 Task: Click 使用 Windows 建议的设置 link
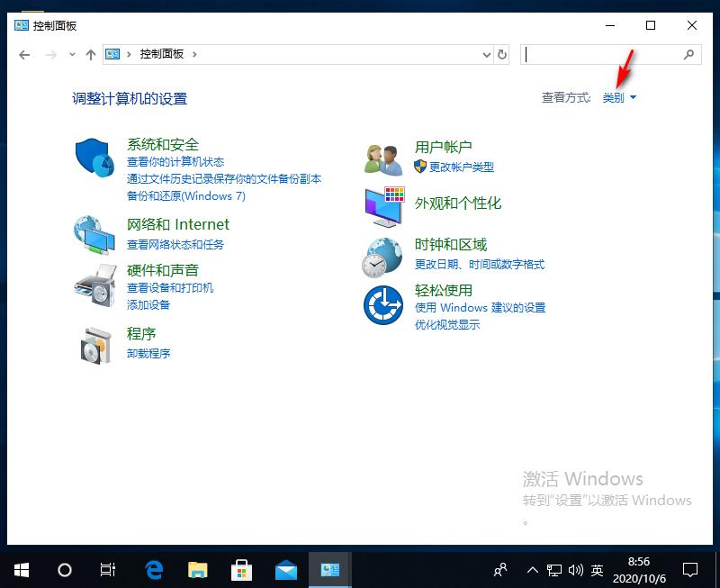pyautogui.click(x=480, y=307)
